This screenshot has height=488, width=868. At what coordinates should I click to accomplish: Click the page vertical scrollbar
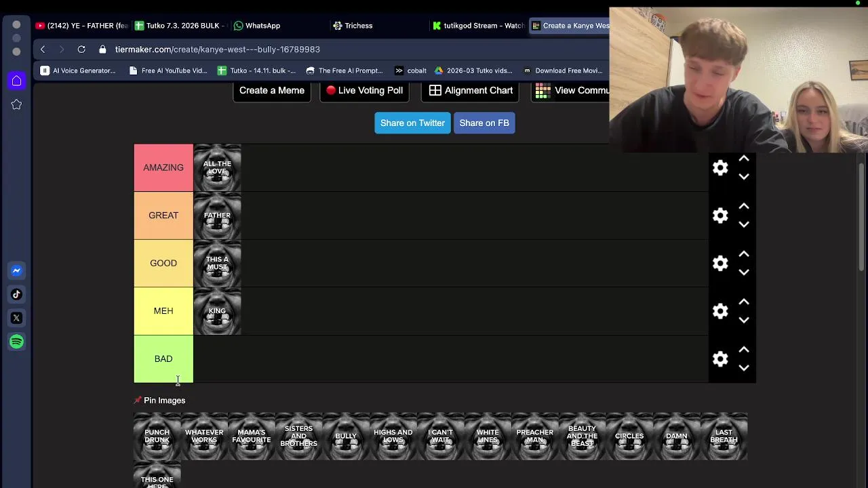862,217
